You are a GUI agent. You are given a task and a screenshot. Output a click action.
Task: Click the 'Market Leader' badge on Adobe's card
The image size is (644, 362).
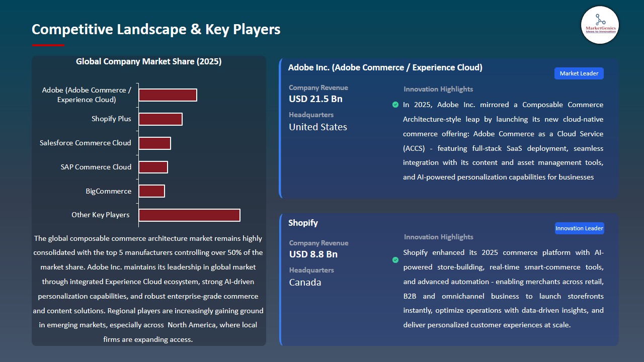(x=579, y=73)
